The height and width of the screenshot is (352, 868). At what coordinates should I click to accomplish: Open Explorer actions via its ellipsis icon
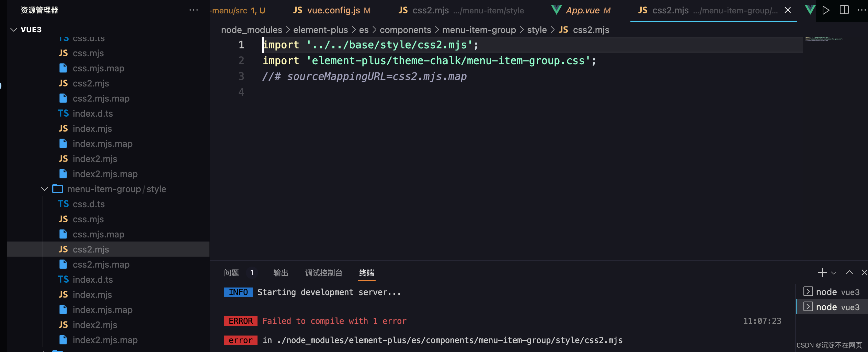tap(194, 10)
